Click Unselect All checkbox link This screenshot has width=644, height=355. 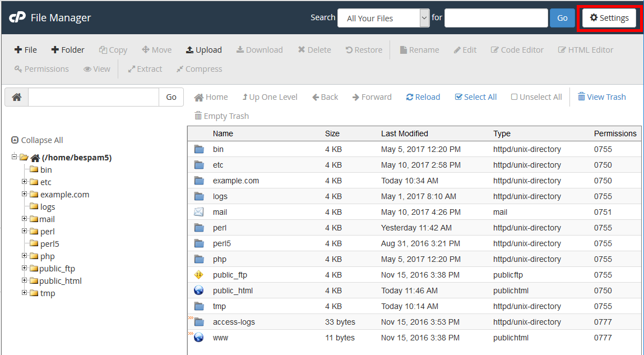point(536,97)
